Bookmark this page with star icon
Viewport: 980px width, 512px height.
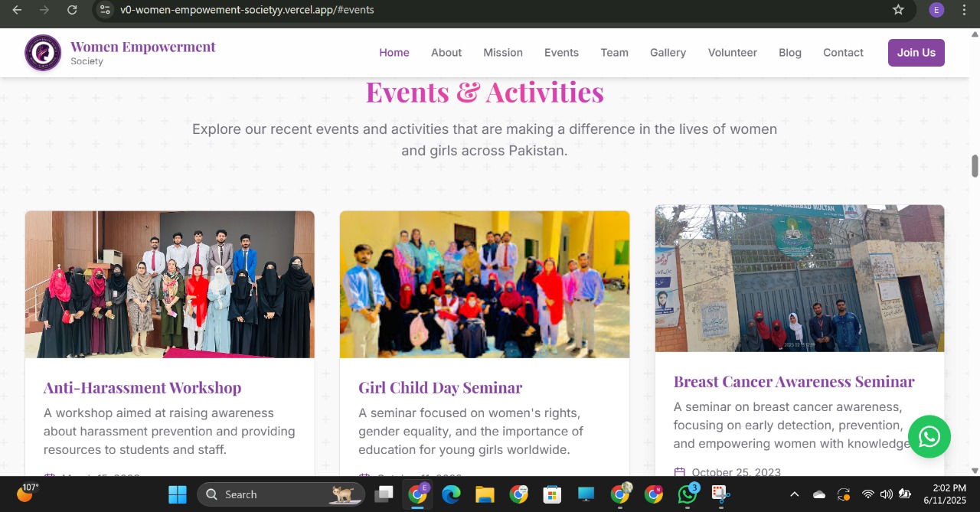tap(898, 10)
